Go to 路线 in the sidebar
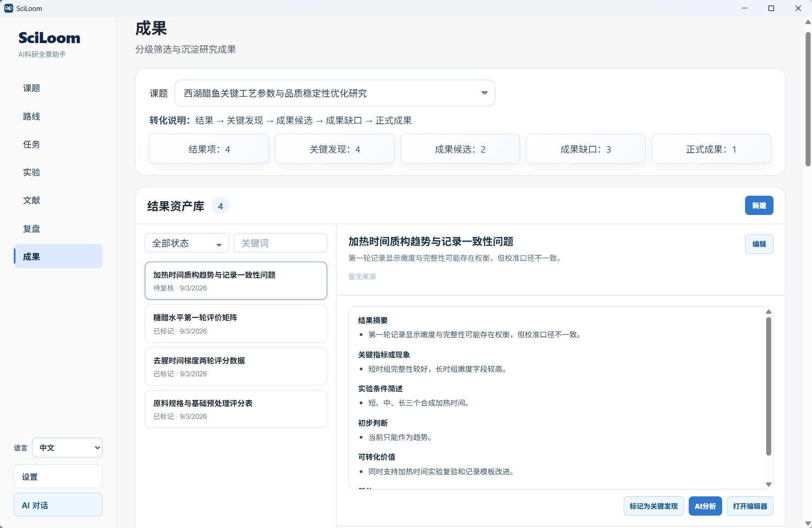 pyautogui.click(x=58, y=116)
